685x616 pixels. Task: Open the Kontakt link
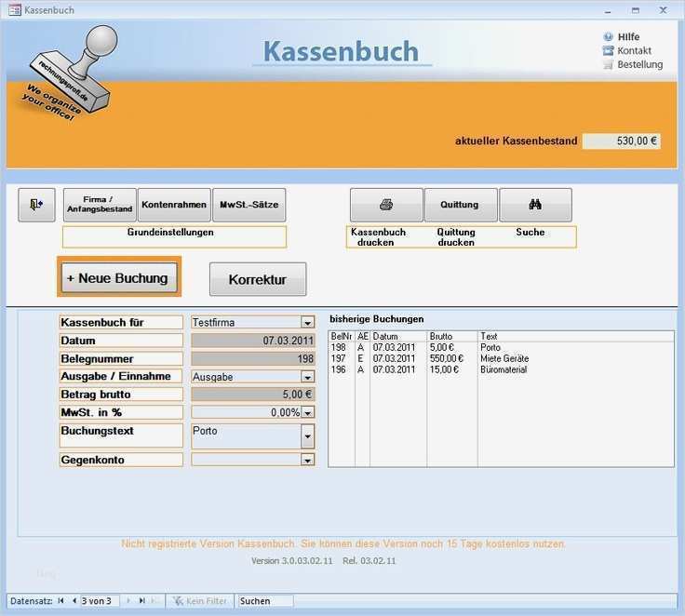[x=634, y=50]
